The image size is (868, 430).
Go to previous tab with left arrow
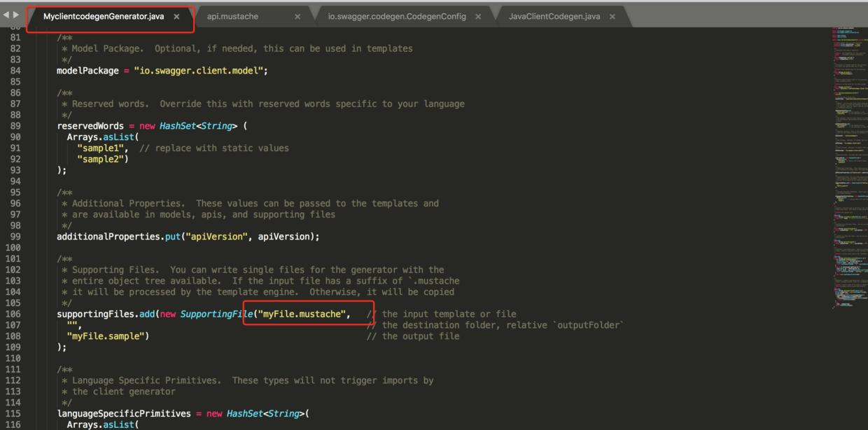[x=6, y=15]
